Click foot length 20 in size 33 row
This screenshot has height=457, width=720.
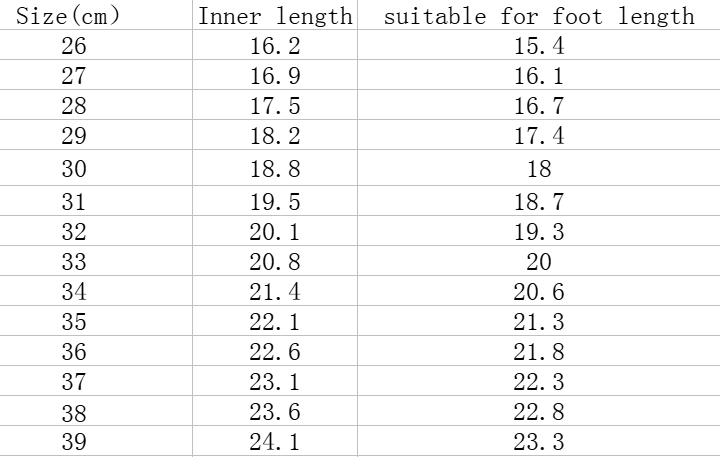tap(539, 262)
